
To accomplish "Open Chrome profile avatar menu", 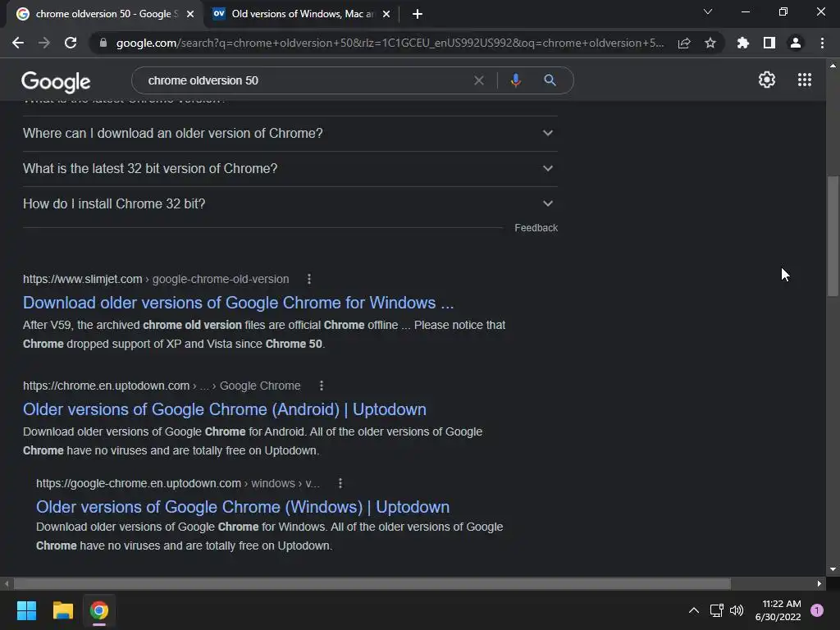I will pos(796,43).
